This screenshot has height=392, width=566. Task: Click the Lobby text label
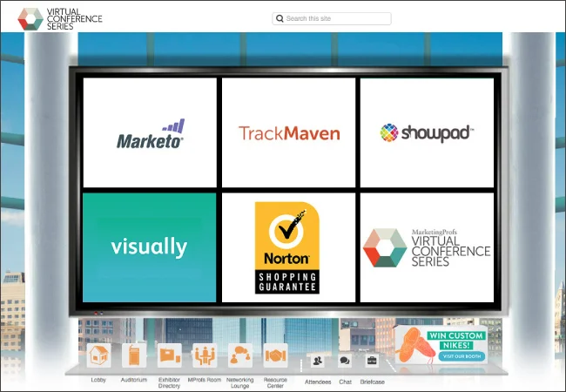pyautogui.click(x=98, y=380)
